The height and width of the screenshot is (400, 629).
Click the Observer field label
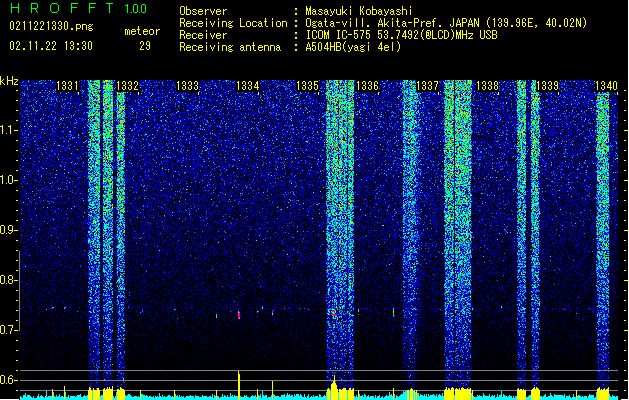pyautogui.click(x=203, y=11)
